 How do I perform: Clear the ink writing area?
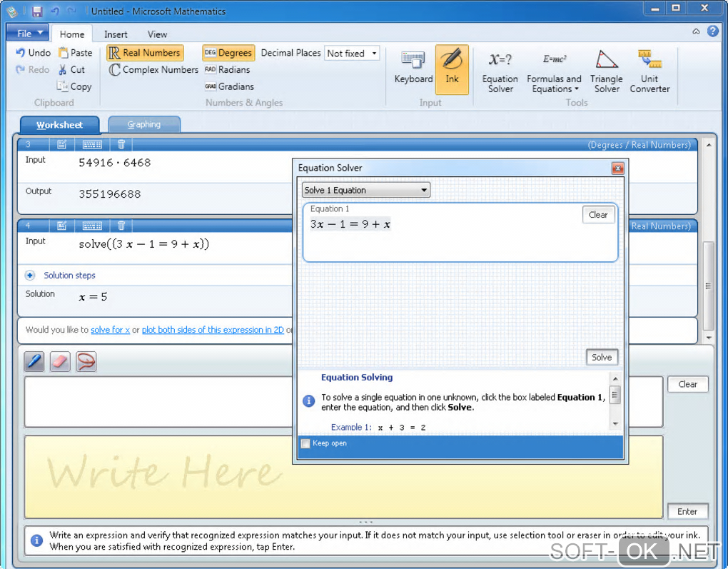(x=687, y=384)
